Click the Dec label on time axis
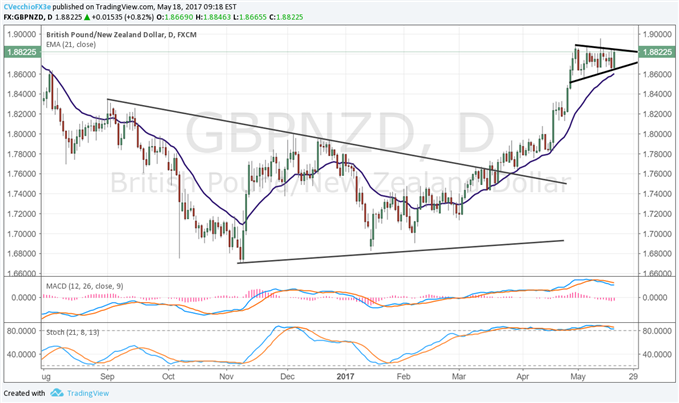 click(287, 377)
